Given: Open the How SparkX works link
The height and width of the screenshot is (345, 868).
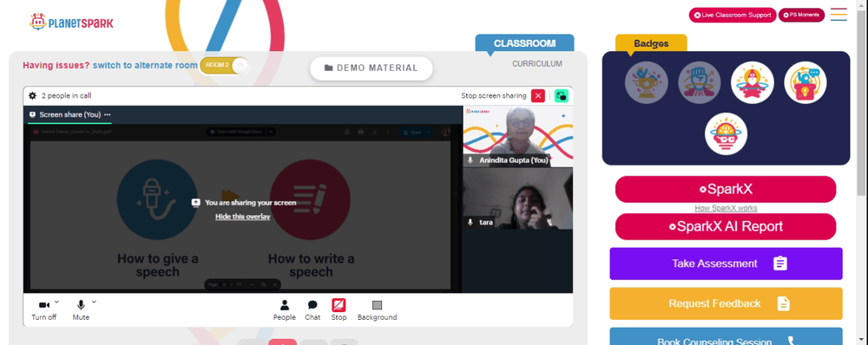Looking at the screenshot, I should (726, 208).
